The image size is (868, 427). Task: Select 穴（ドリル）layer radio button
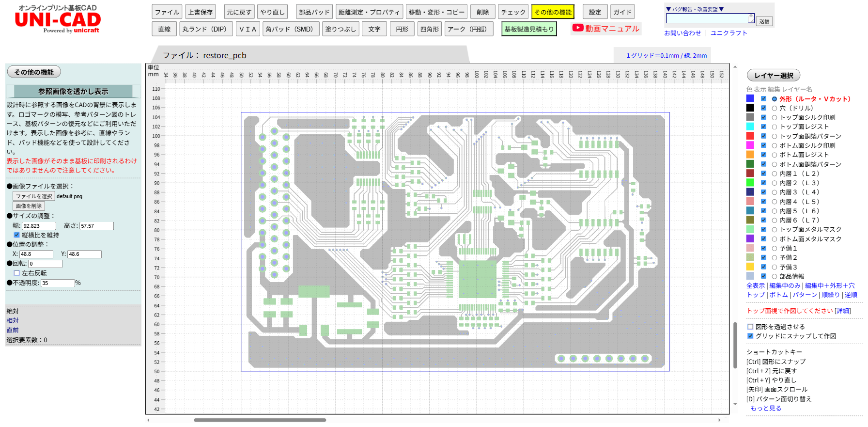pyautogui.click(x=774, y=109)
